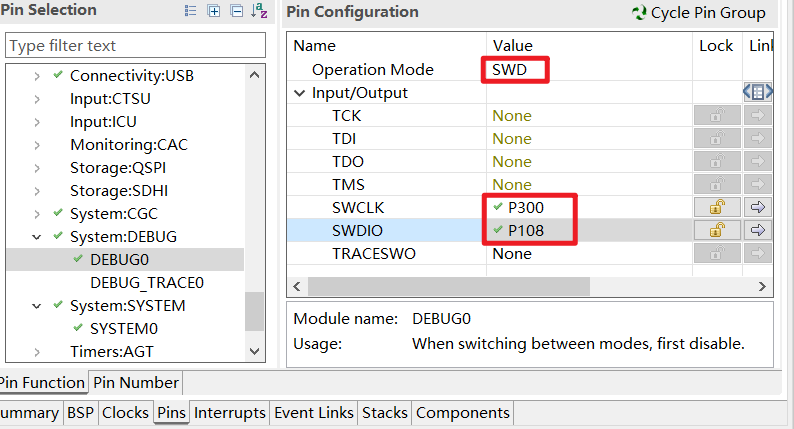This screenshot has width=794, height=429.
Task: Click the greyed link arrow for TMS
Action: [758, 184]
